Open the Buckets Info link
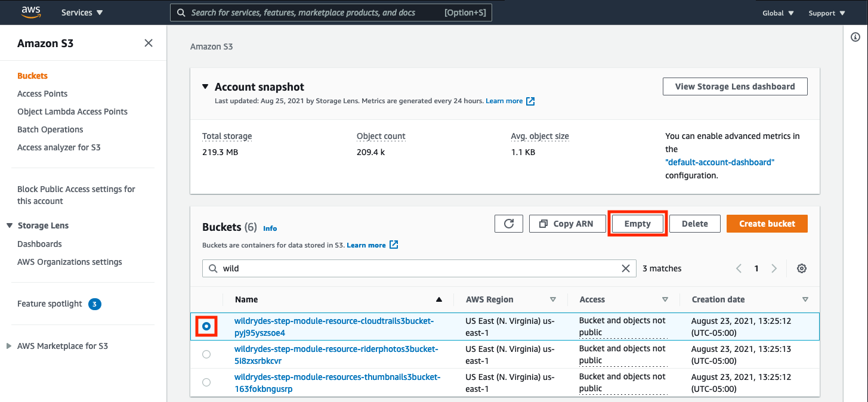868x402 pixels. [270, 228]
